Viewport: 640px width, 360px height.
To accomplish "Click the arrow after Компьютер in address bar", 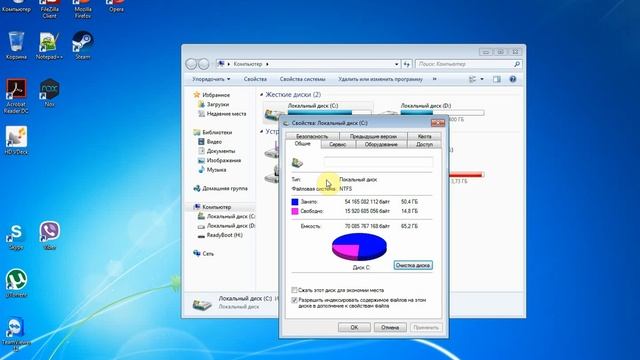I will point(267,64).
